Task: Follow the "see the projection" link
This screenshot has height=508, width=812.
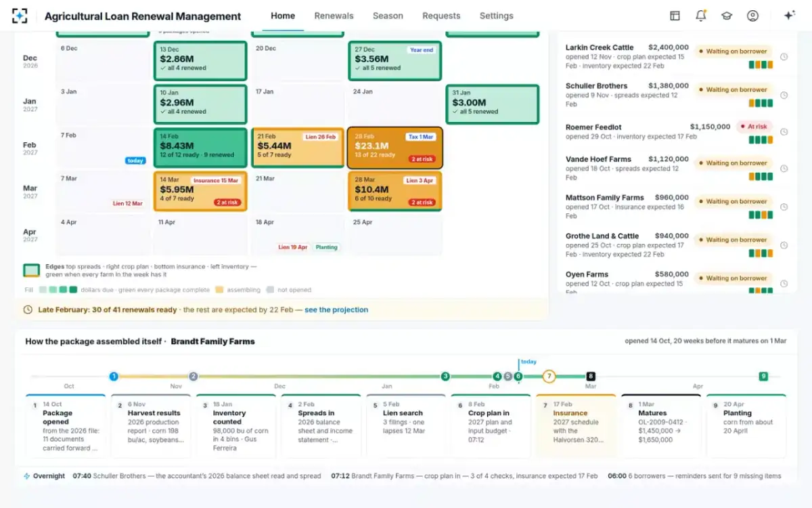Action: click(336, 310)
